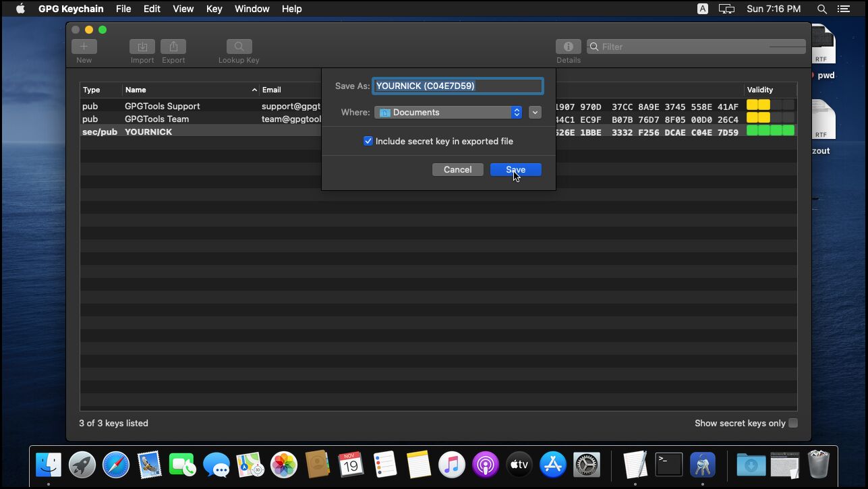Click the green validity bar for YOURNICK
The height and width of the screenshot is (489, 868).
(x=770, y=132)
